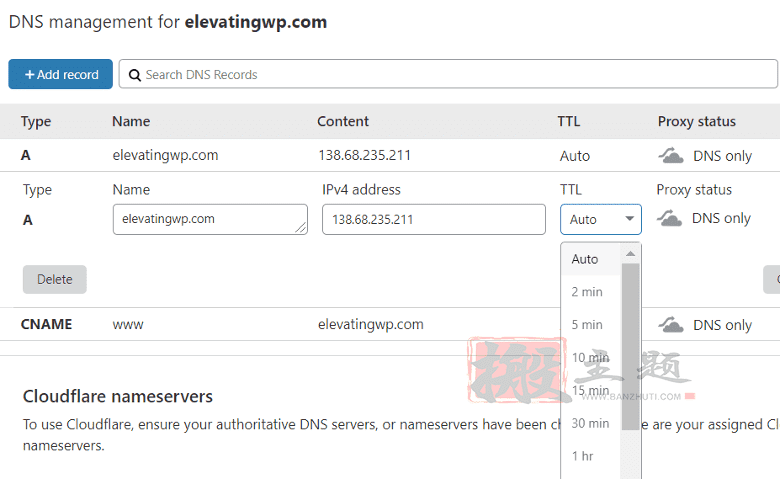
Task: Click the search magnifier icon
Action: [134, 75]
